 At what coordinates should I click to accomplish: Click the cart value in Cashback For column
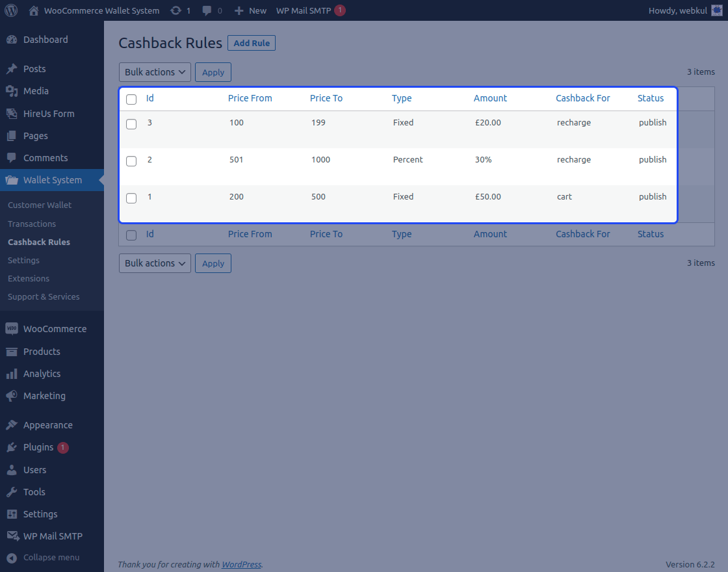point(565,197)
